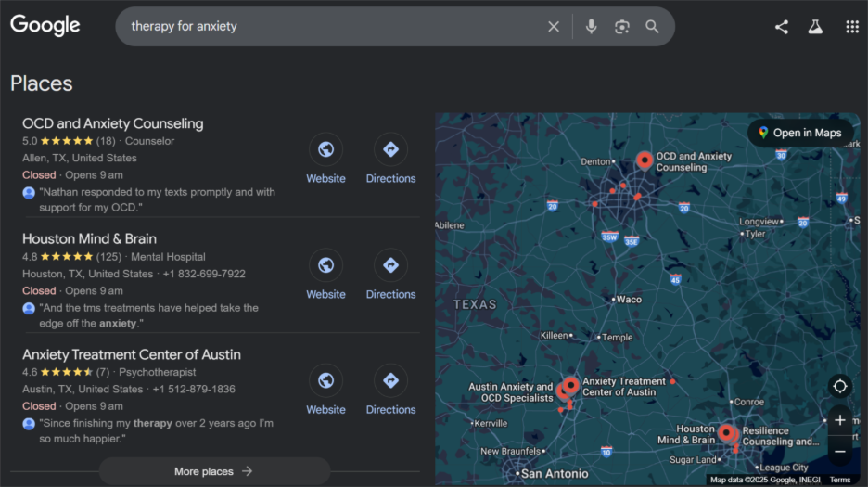Zoom out the map with minus button
The image size is (868, 487).
pyautogui.click(x=840, y=452)
